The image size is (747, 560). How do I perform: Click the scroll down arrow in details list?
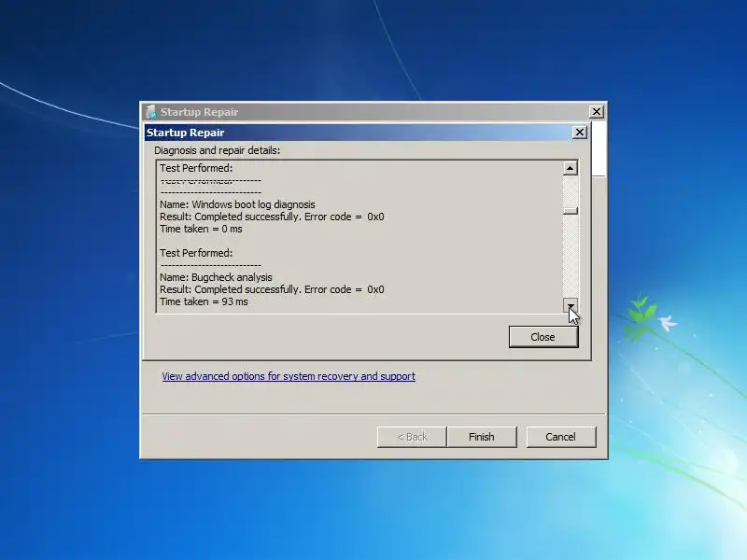pos(571,305)
